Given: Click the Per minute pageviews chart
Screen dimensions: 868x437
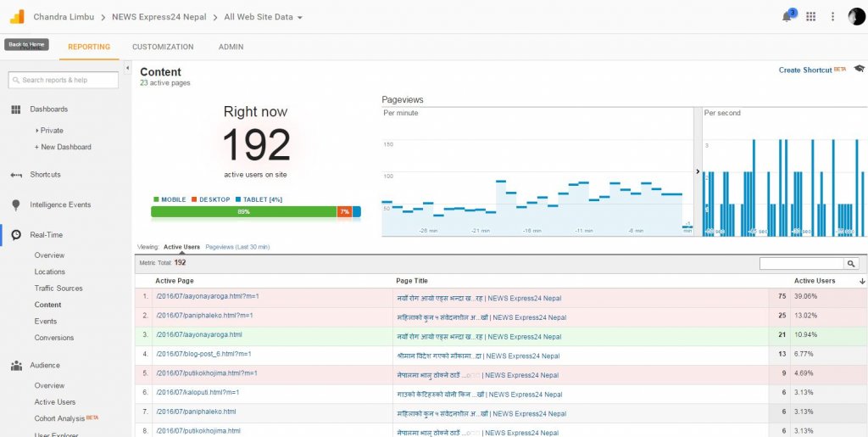Looking at the screenshot, I should tap(537, 171).
